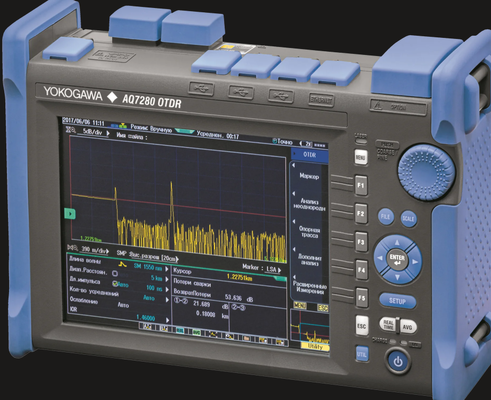
Task: Open the Опорная трасса soft menu
Action: click(x=309, y=232)
